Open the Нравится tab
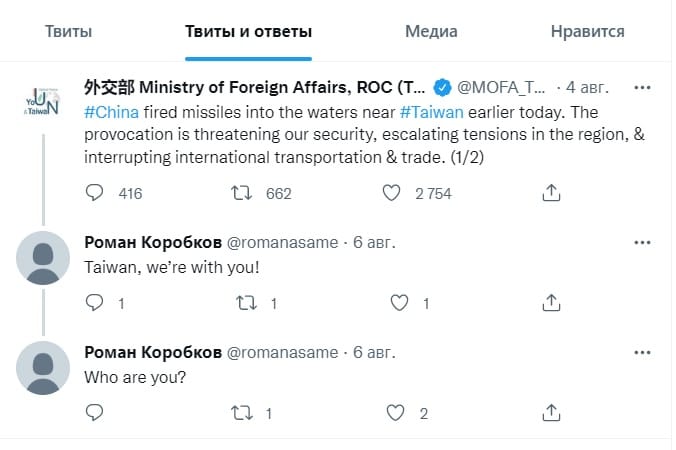 pos(588,31)
